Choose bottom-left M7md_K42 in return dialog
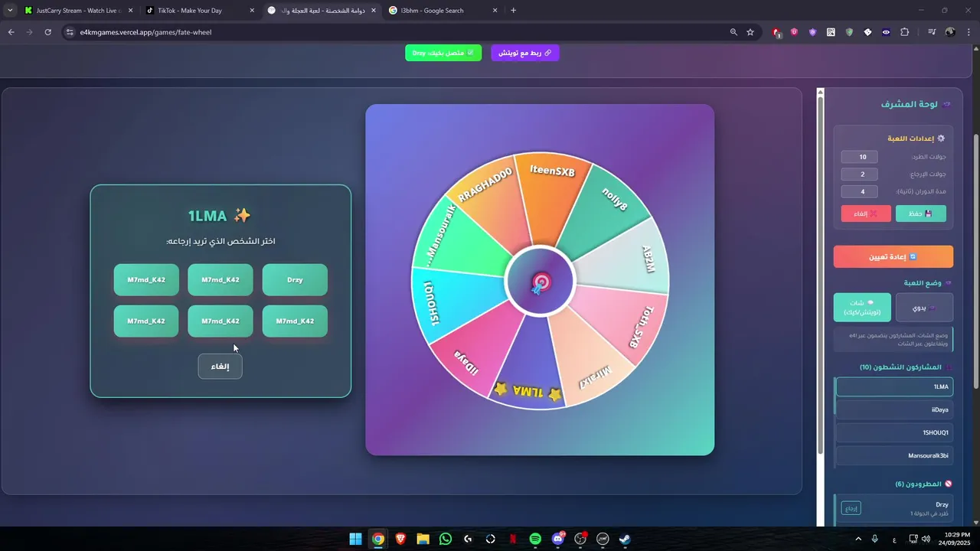 pyautogui.click(x=146, y=321)
